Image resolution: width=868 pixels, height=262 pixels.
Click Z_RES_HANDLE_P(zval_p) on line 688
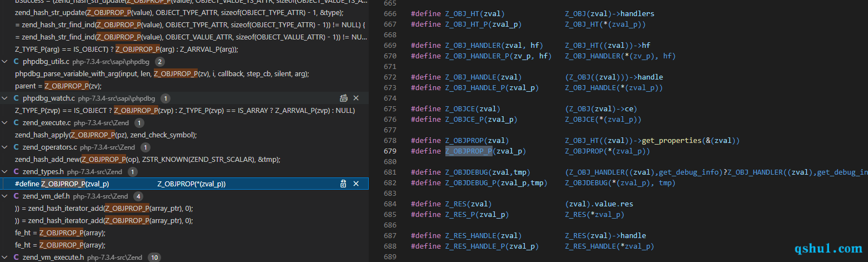point(492,246)
